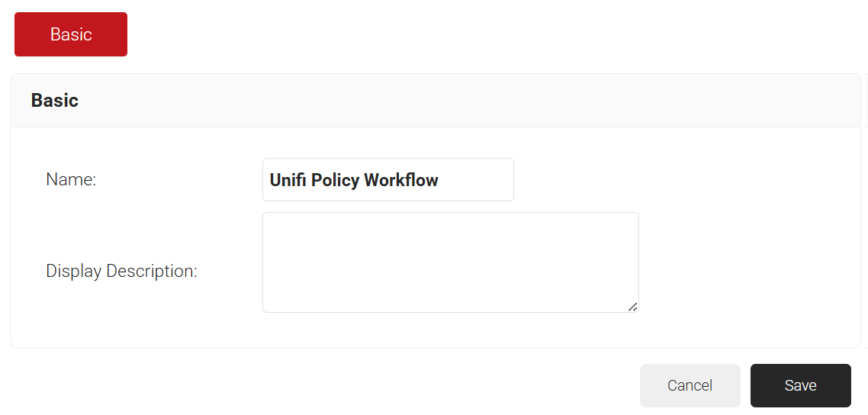
Task: Select the bold Basic section heading
Action: (55, 101)
